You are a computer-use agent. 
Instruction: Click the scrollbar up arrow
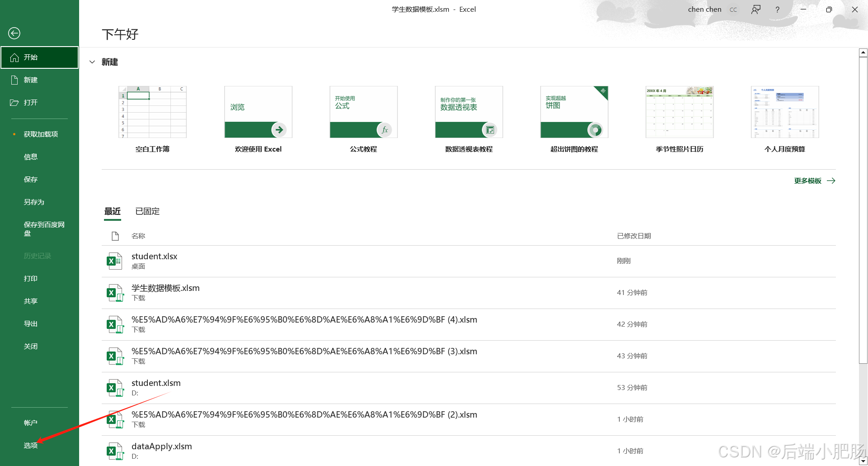[x=863, y=53]
